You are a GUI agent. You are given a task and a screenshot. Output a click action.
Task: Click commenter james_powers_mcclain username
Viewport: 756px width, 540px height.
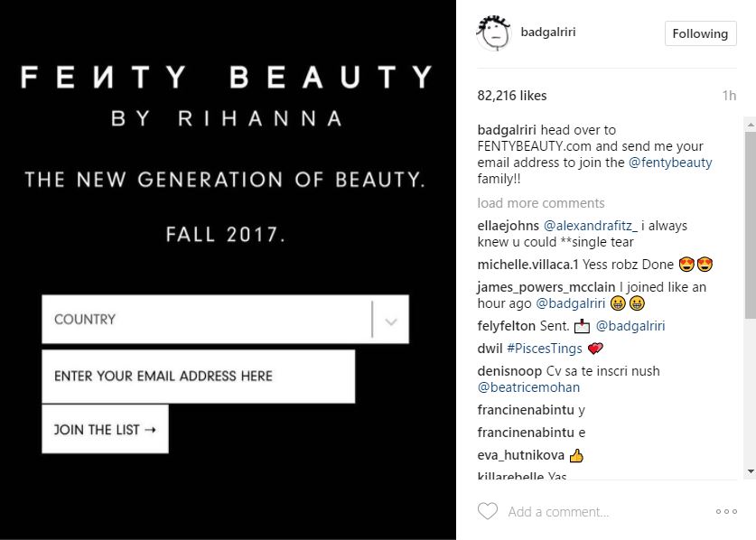point(546,287)
